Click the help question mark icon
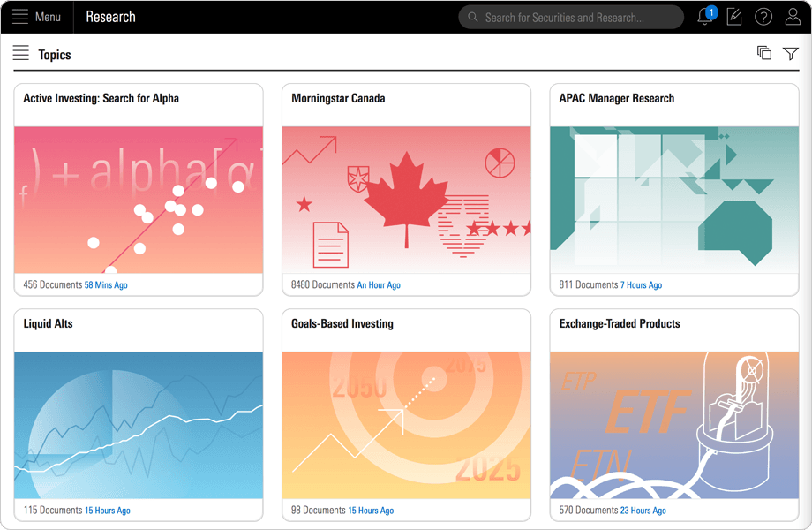The image size is (812, 530). click(763, 17)
